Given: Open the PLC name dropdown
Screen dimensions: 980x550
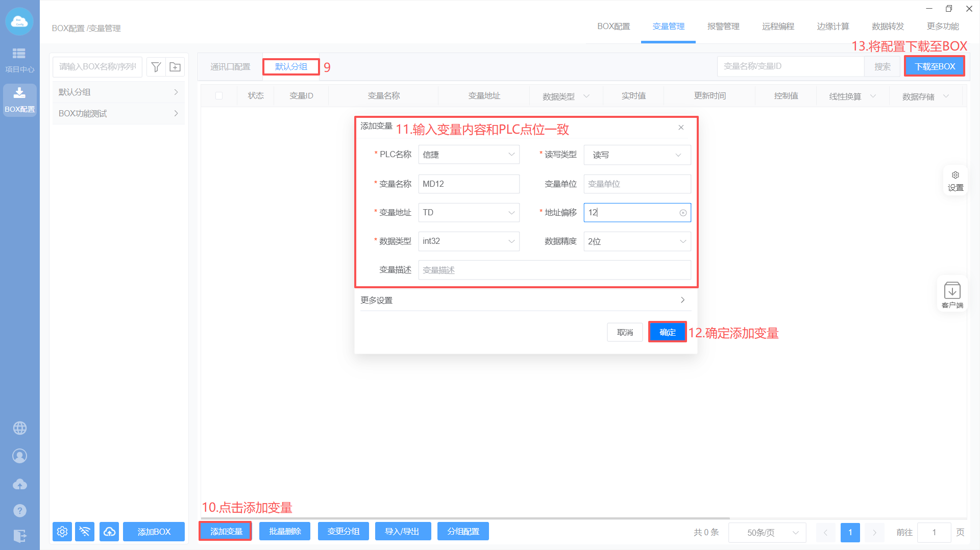Looking at the screenshot, I should (469, 155).
